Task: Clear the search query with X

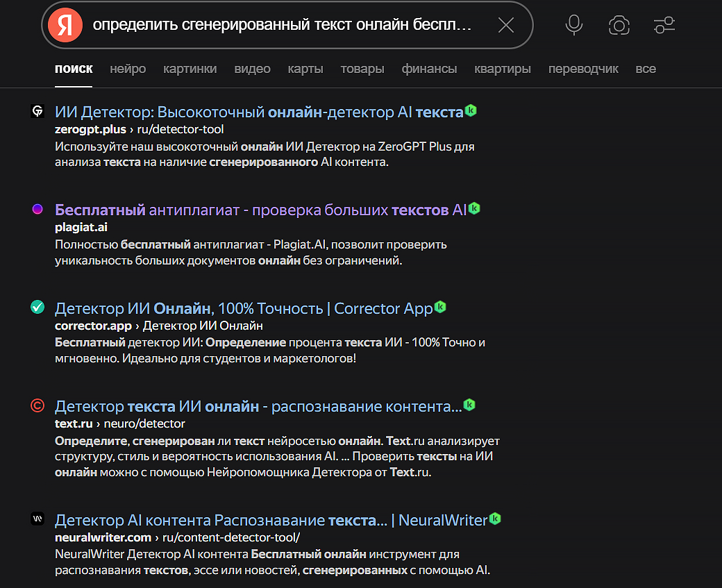Action: coord(505,25)
